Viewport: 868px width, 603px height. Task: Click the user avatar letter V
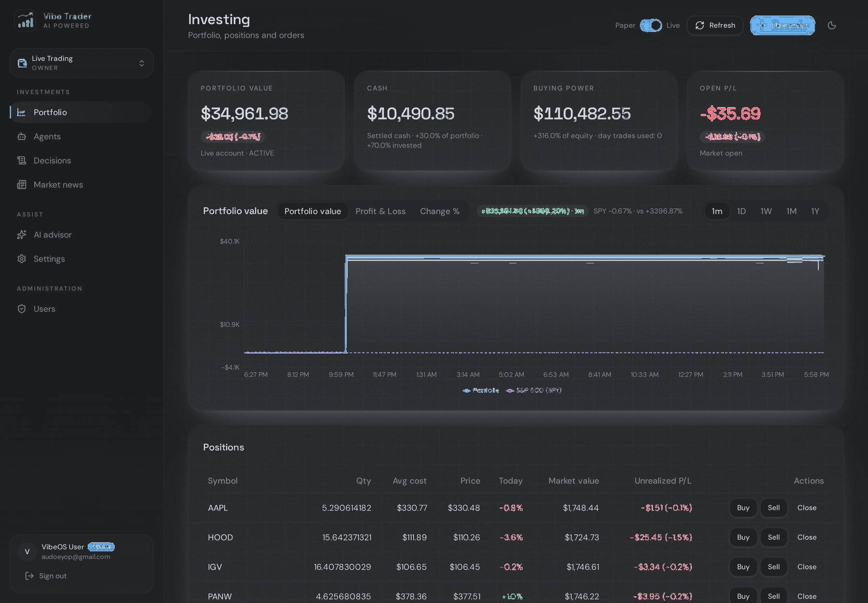point(27,552)
